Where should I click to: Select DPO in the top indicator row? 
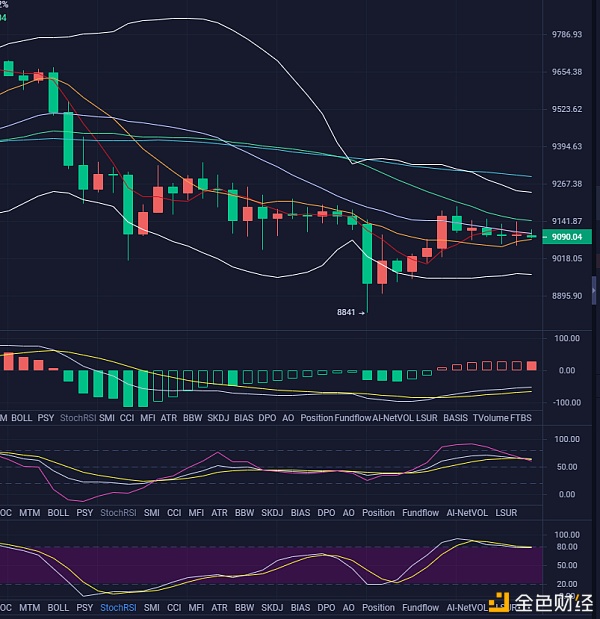[x=267, y=418]
